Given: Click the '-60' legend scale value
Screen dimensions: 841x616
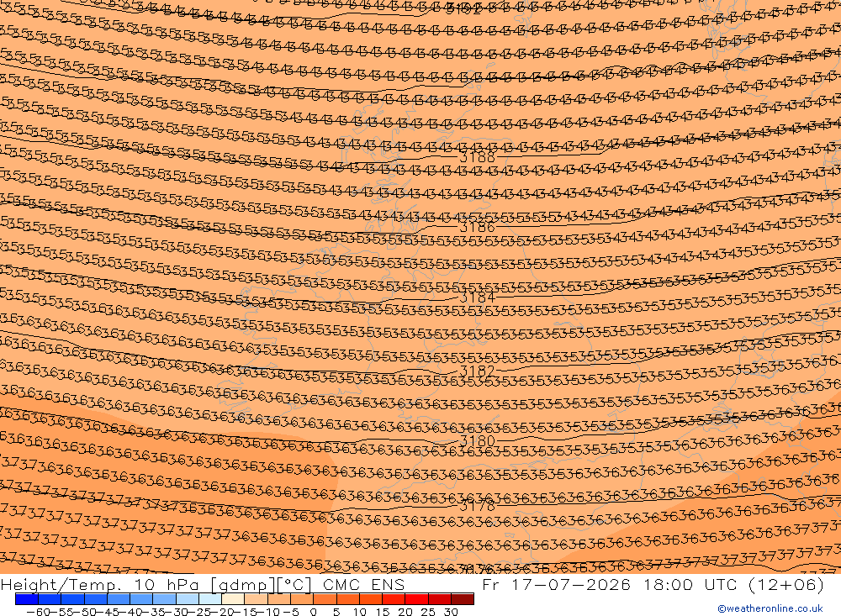Looking at the screenshot, I should click(x=38, y=612).
